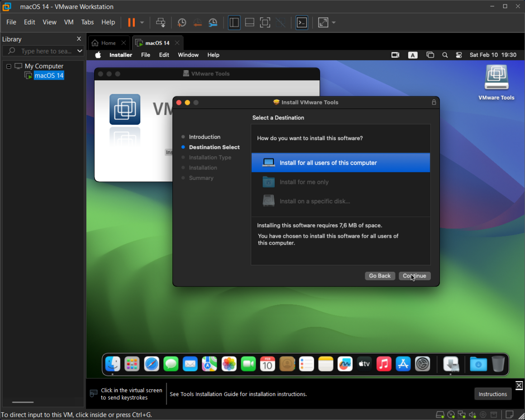Open VMware File menu
525x420 pixels.
(x=11, y=22)
